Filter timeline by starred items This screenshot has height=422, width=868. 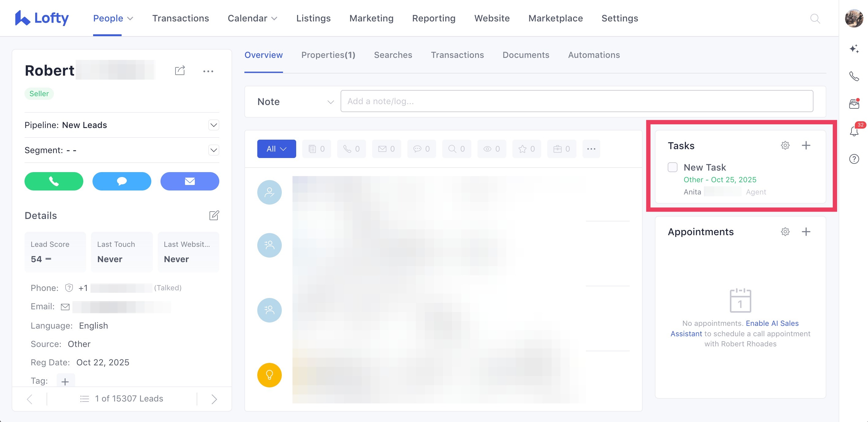point(526,149)
